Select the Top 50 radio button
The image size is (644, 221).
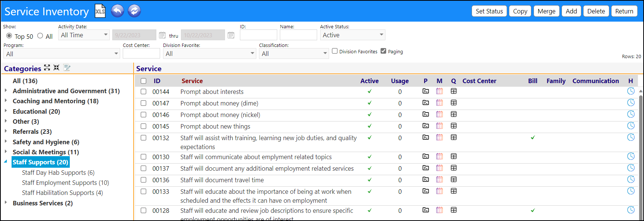click(9, 36)
